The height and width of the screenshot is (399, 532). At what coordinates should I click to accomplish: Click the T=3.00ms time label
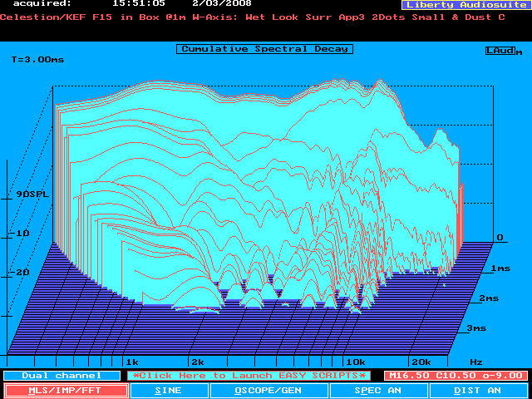point(37,60)
